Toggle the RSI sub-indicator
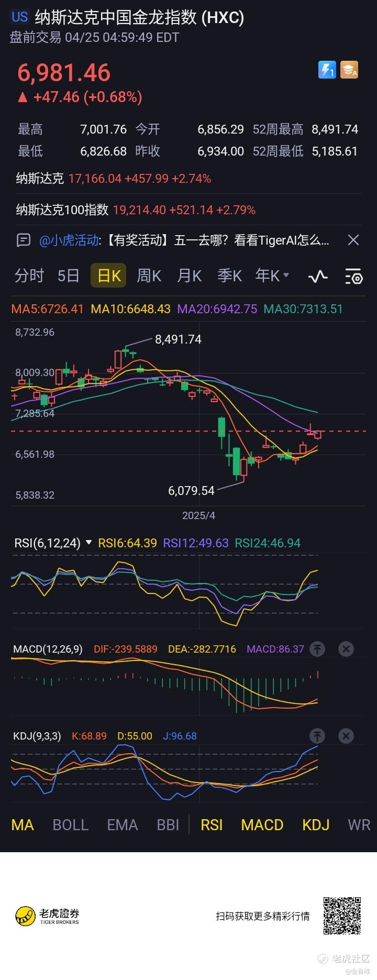 (212, 825)
